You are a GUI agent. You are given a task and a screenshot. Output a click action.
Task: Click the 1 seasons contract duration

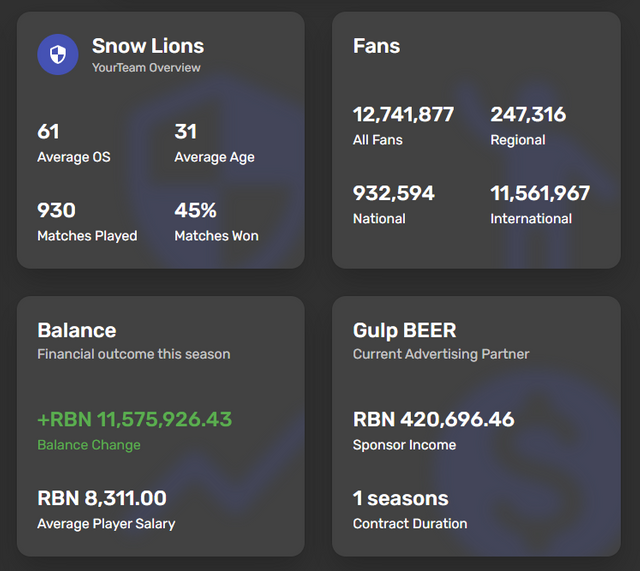[x=401, y=498]
